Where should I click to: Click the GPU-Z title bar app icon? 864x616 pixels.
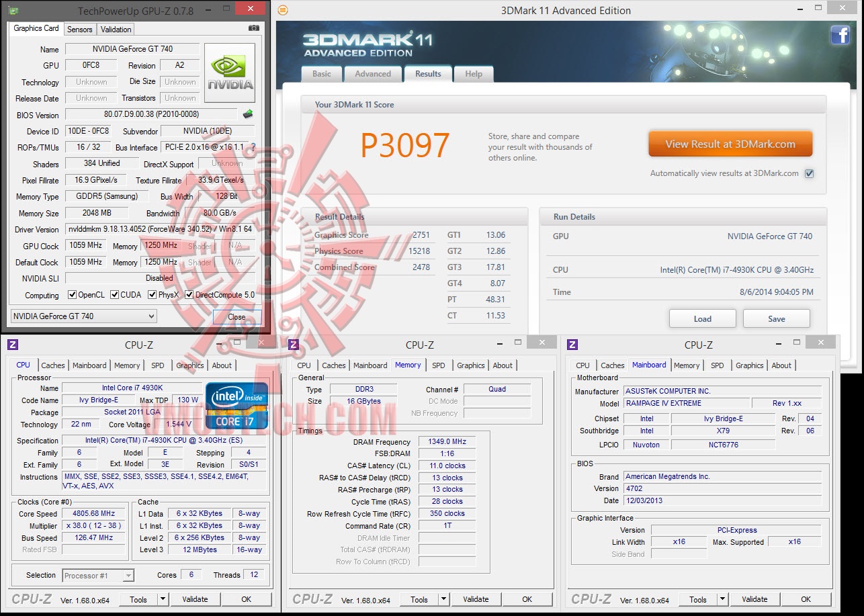[14, 11]
